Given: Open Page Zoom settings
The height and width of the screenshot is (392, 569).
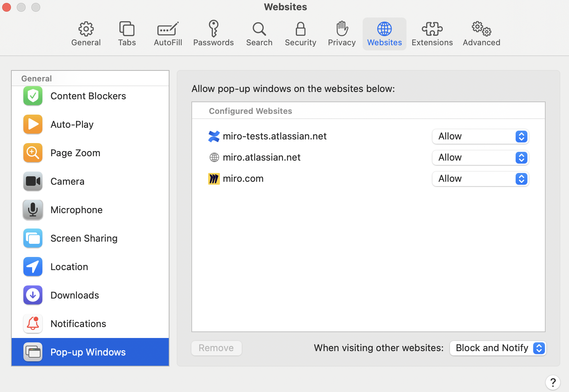Looking at the screenshot, I should point(75,153).
